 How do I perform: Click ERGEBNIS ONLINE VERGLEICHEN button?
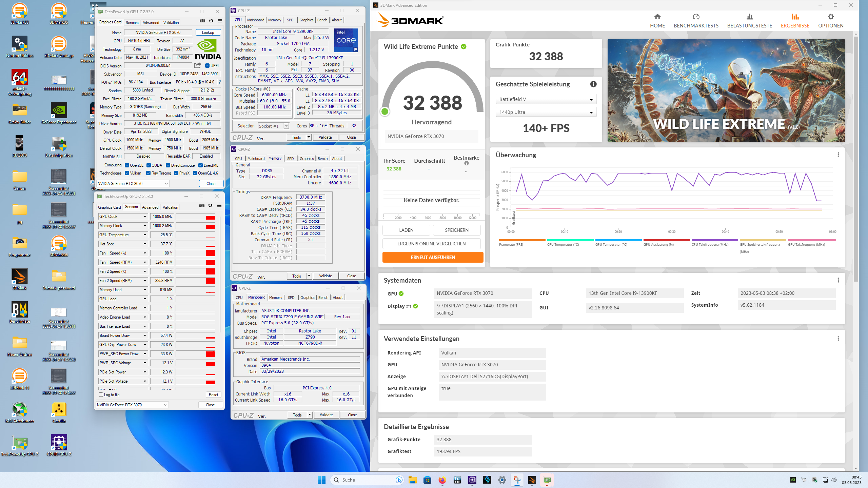(x=431, y=244)
